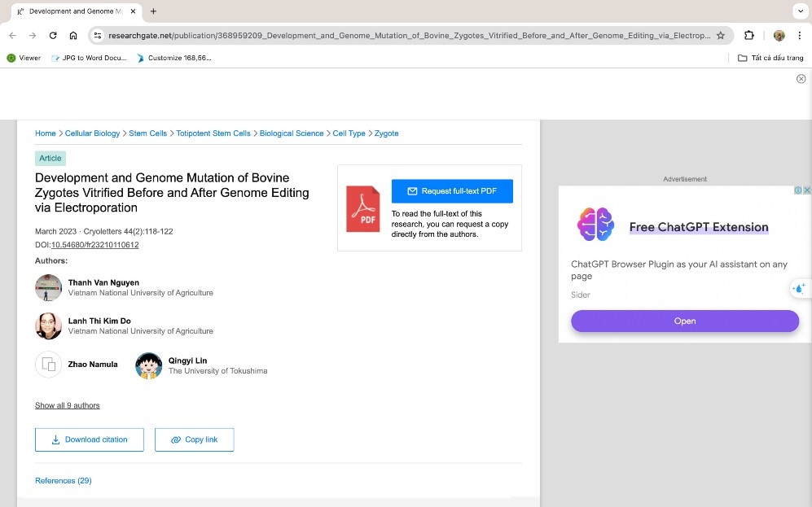Open the DOI 10.54680/fr23210110612 link
Viewport: 812px width, 507px height.
point(94,245)
